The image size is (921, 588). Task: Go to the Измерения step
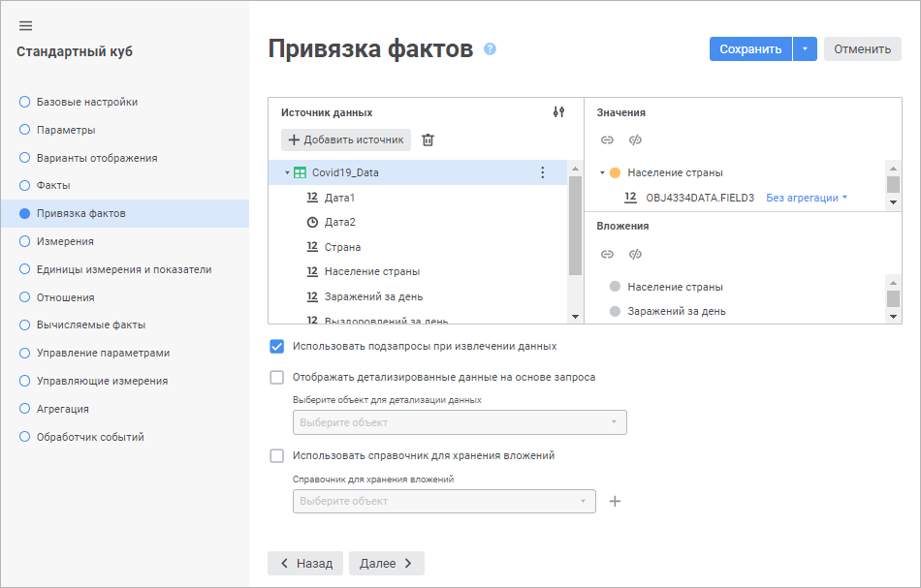65,241
